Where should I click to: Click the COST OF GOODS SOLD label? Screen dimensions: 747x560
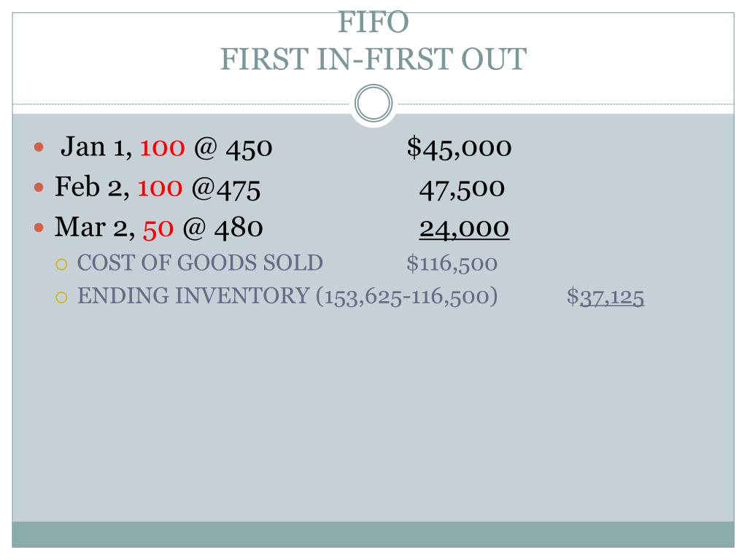pos(200,262)
